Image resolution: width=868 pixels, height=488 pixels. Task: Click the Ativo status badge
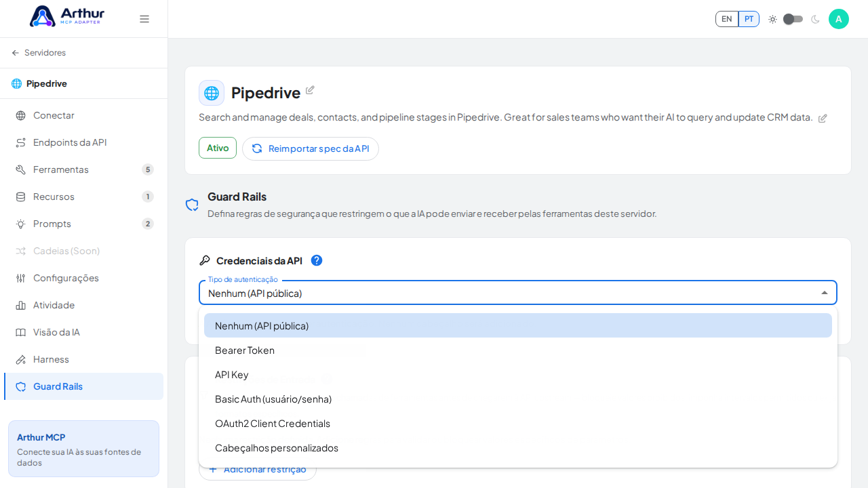[218, 148]
